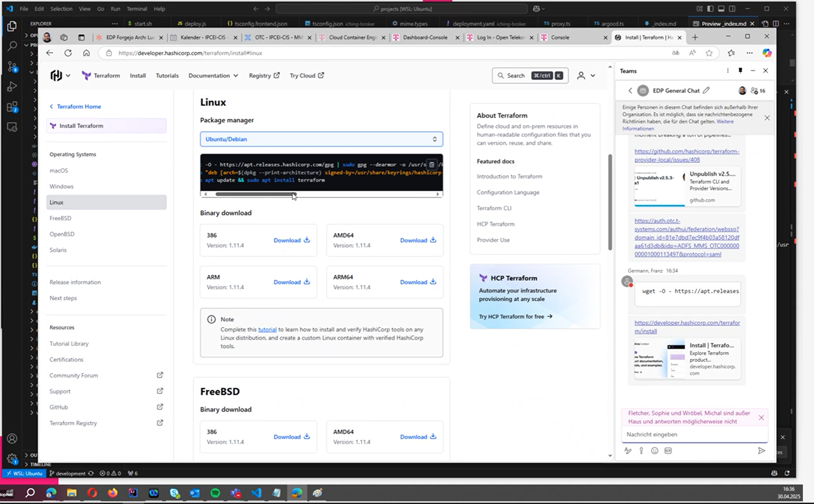The height and width of the screenshot is (504, 814).
Task: Open the HashiCorp logo product switcher
Action: [x=60, y=76]
